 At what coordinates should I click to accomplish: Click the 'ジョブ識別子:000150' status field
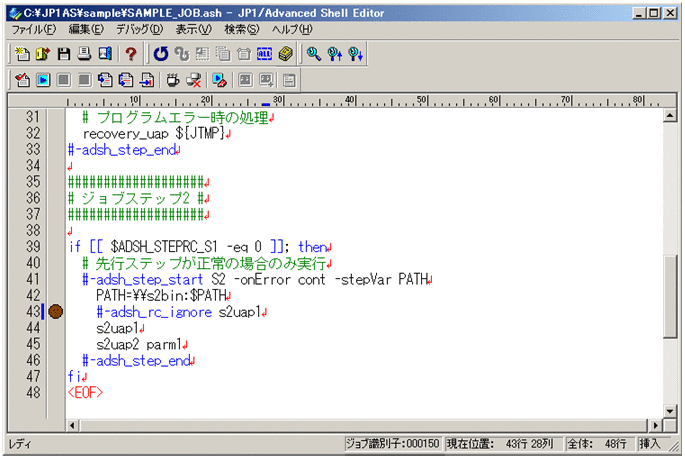(393, 444)
